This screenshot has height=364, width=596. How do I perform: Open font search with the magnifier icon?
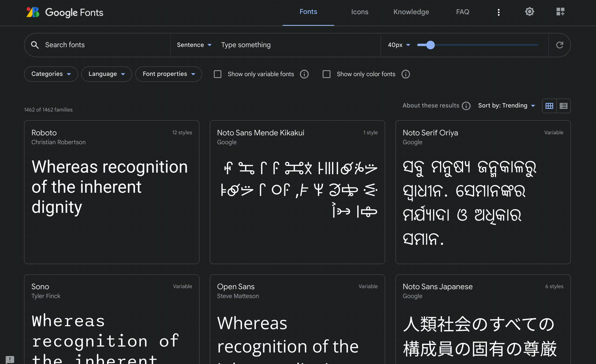35,45
